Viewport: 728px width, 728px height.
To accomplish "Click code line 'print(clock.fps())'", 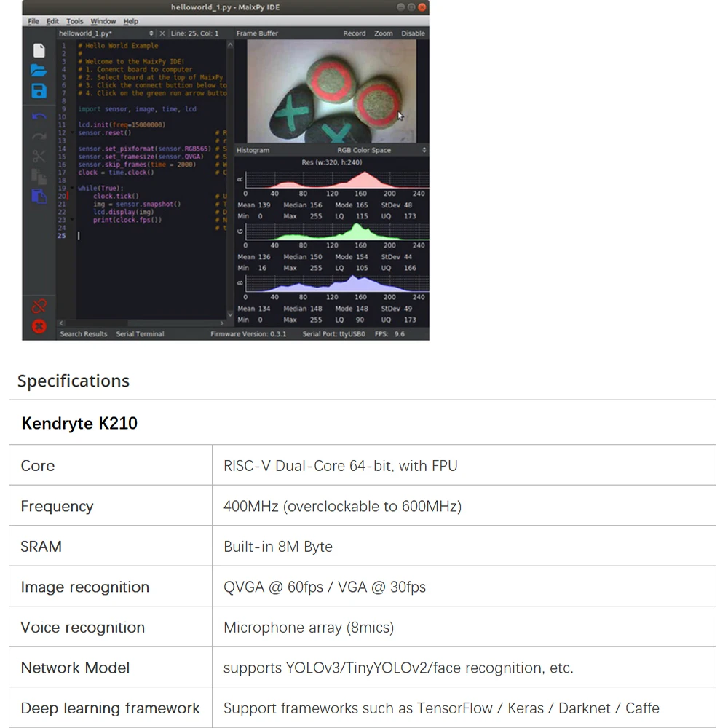I will point(127,220).
